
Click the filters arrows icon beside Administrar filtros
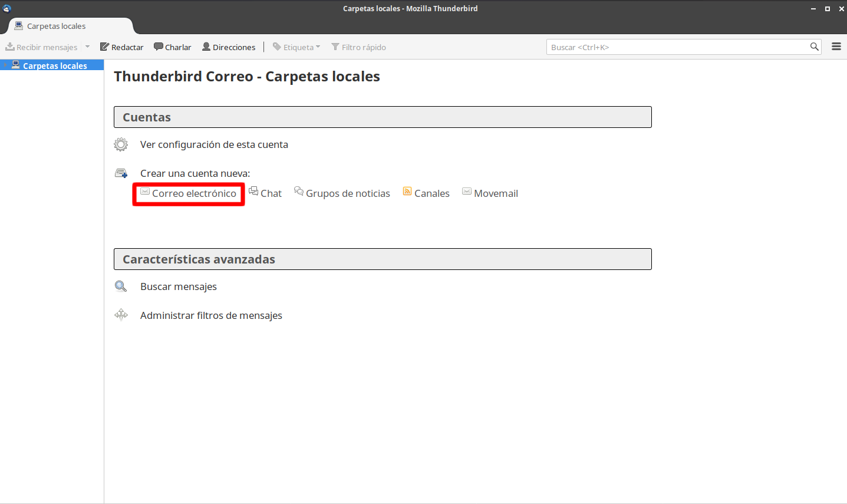pos(121,315)
